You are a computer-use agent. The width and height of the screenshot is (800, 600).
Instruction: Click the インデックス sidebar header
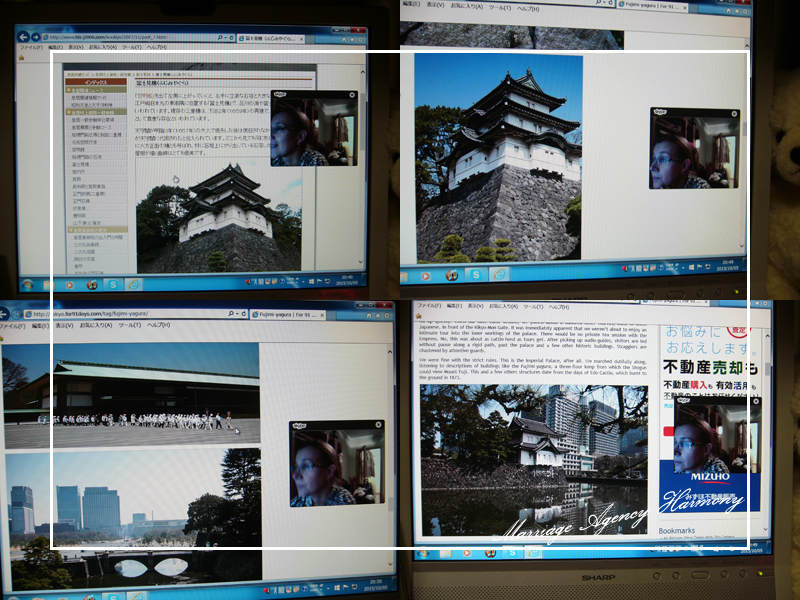tap(96, 82)
